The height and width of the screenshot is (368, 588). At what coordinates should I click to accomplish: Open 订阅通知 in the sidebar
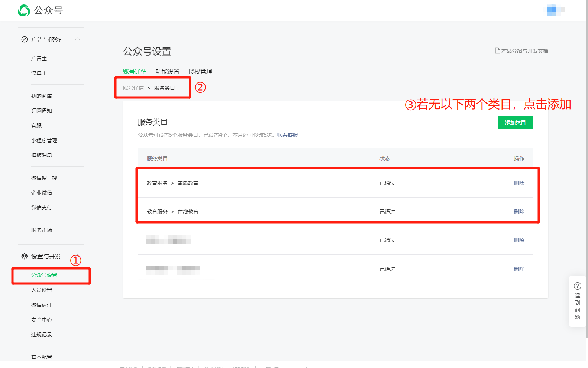(42, 111)
